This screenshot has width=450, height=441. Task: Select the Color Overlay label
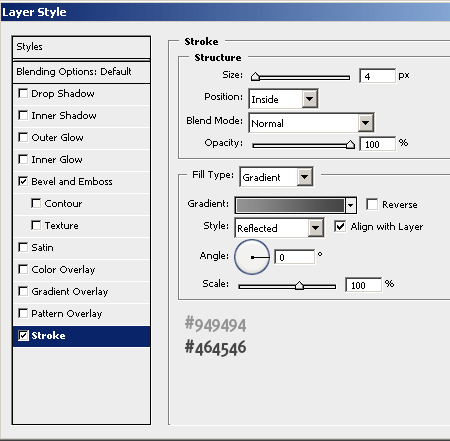tap(63, 270)
